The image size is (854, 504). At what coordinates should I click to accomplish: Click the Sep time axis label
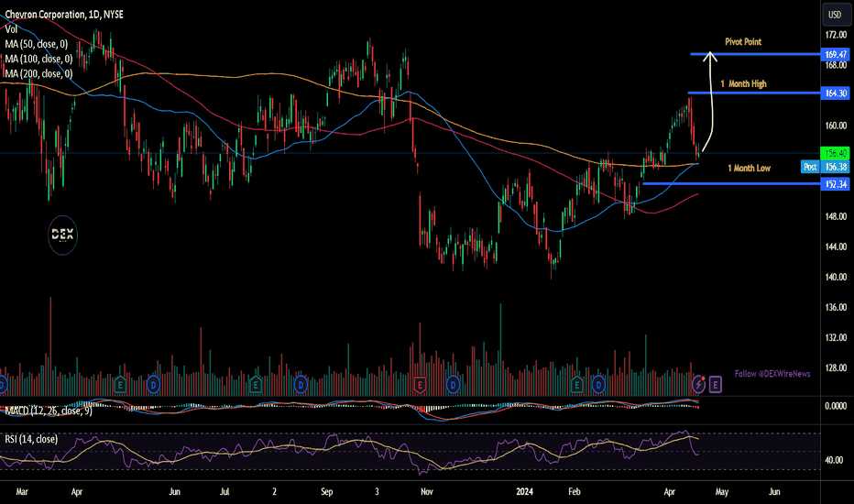coord(327,491)
